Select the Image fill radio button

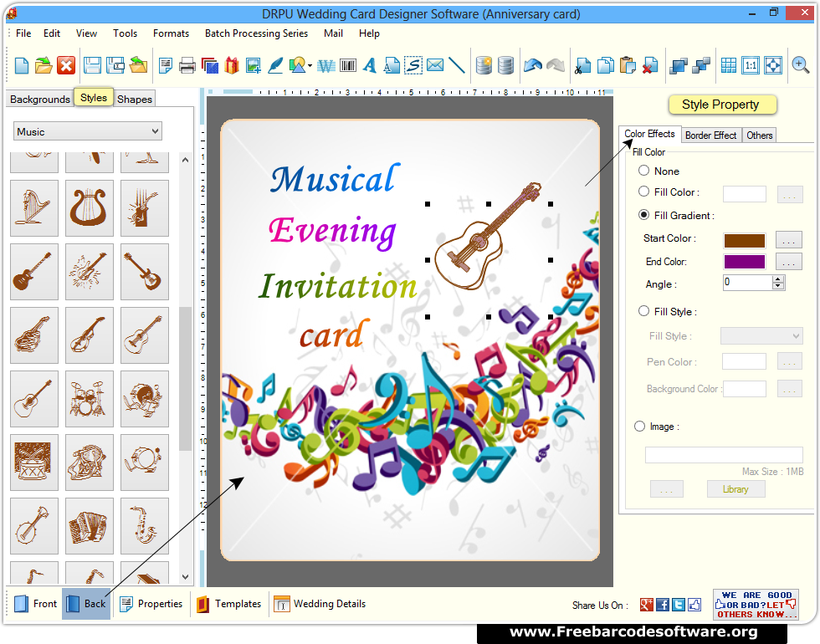tap(639, 426)
